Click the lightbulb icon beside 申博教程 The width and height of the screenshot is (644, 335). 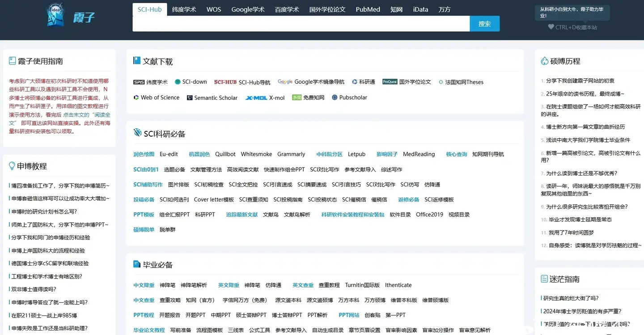(x=12, y=166)
